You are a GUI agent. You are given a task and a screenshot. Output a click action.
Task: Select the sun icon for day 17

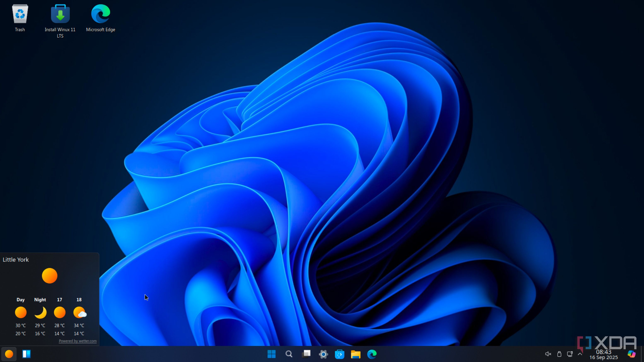click(x=59, y=312)
